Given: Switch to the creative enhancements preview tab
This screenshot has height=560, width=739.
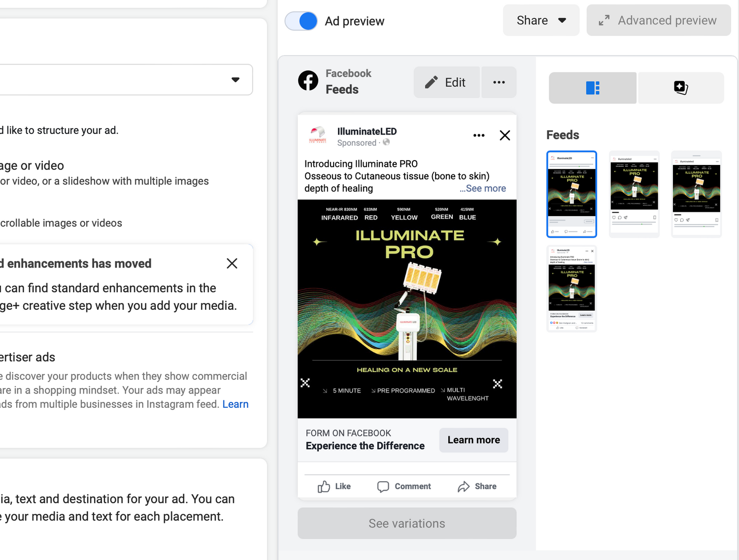Looking at the screenshot, I should [x=681, y=88].
